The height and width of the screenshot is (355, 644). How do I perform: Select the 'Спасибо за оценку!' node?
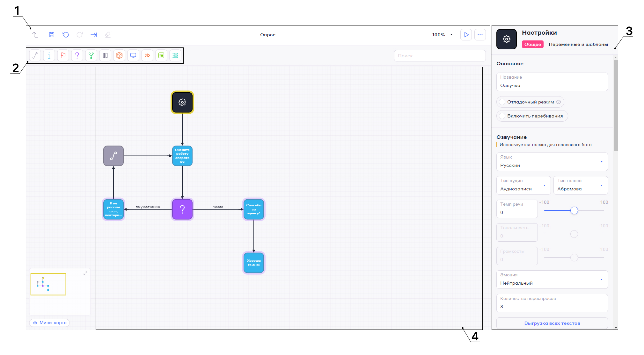[x=254, y=209]
